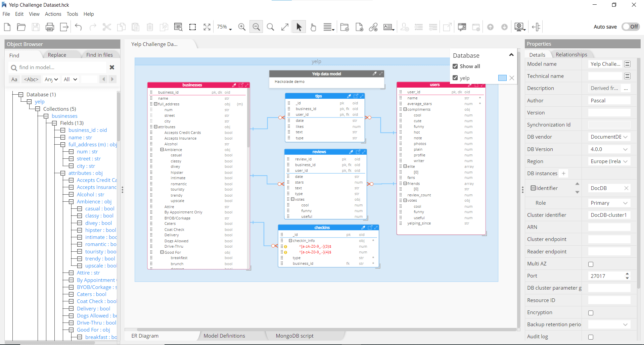The image size is (644, 345).
Task: Collapse the Database panel with the chevron
Action: tap(511, 55)
